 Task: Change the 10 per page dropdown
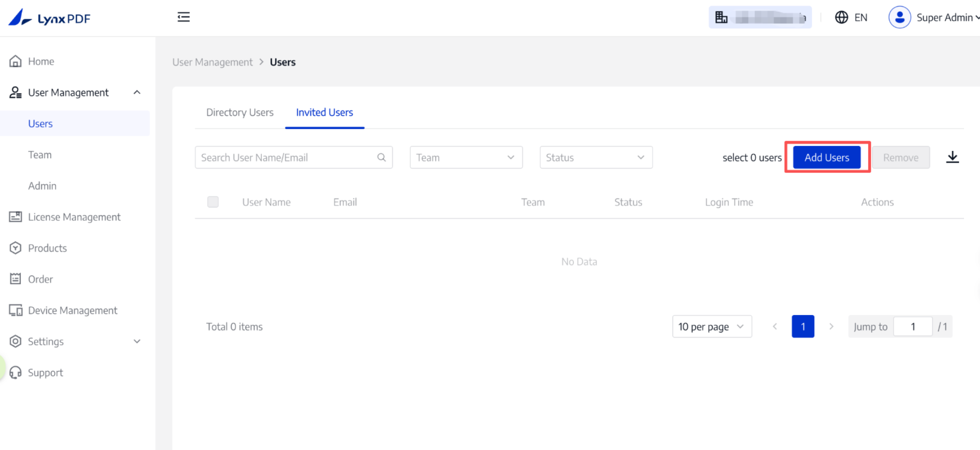coord(711,327)
